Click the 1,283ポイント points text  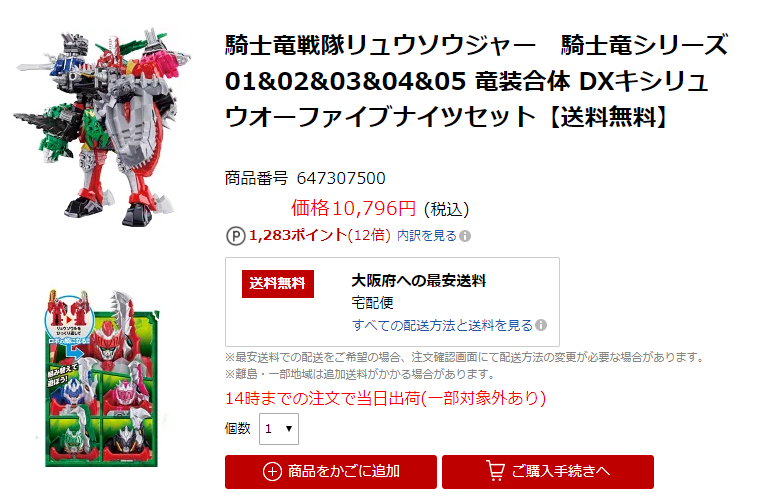pyautogui.click(x=298, y=236)
